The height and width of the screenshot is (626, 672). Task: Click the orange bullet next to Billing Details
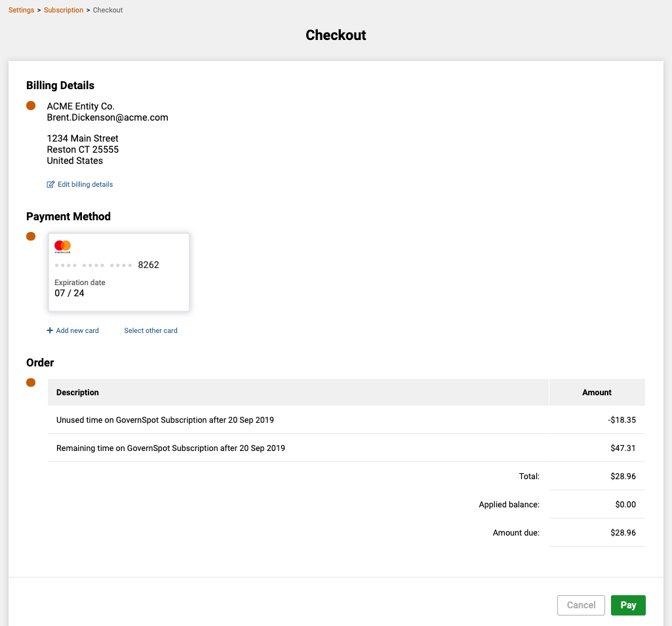click(31, 106)
